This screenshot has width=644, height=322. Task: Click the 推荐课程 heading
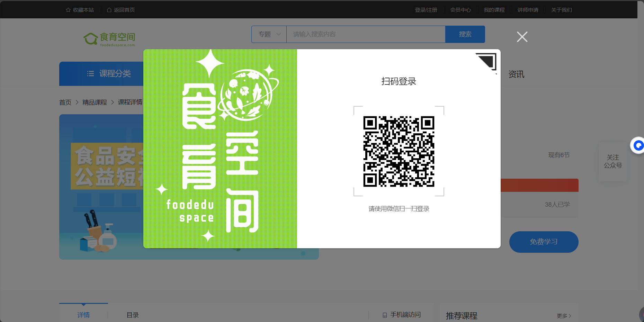(462, 316)
